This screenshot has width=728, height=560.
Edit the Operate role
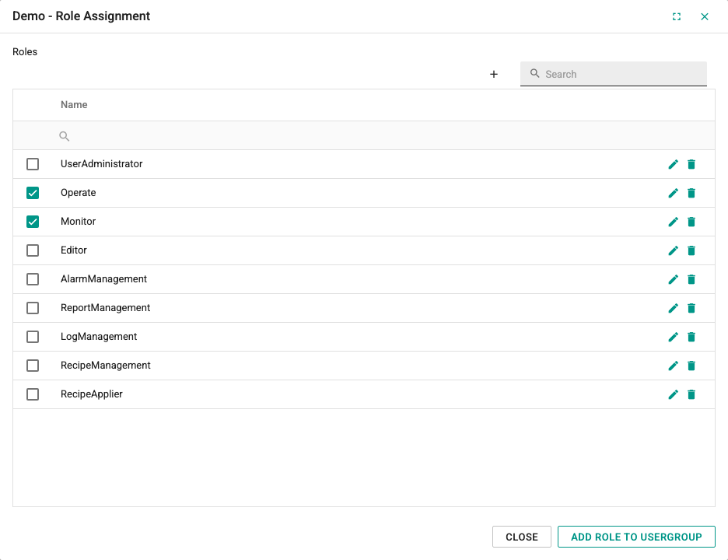[674, 193]
